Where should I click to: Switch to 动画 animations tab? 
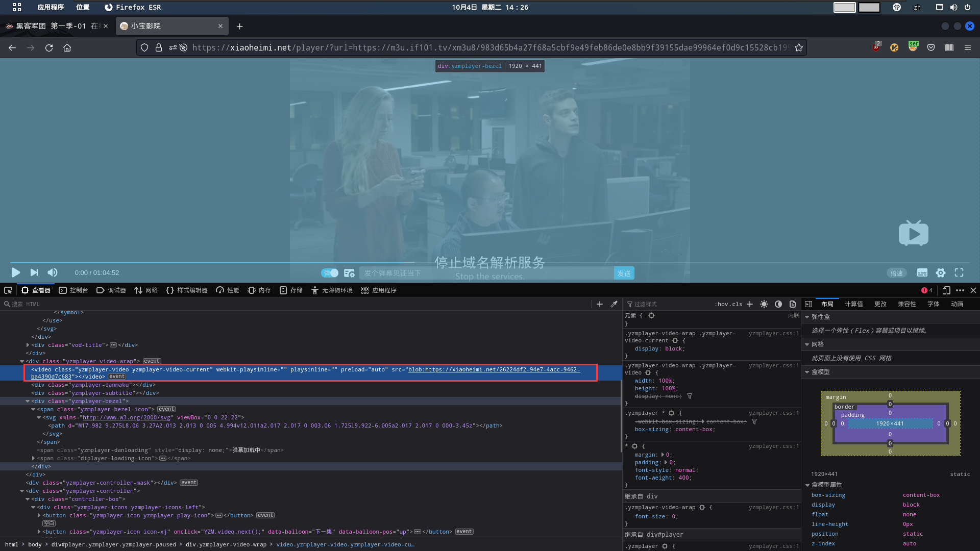point(957,304)
